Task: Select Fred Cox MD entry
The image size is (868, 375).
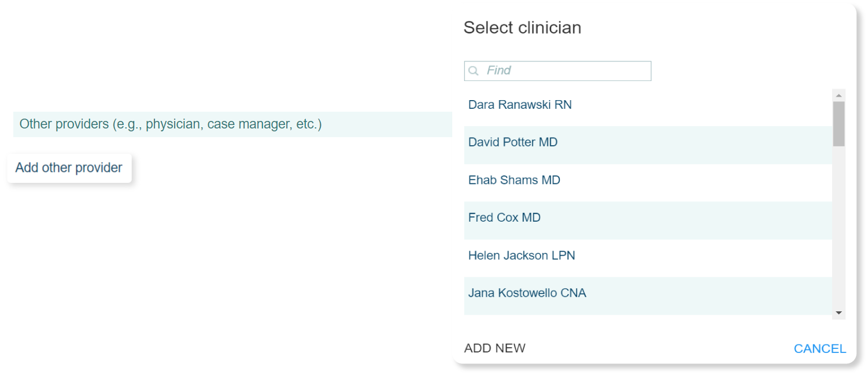Action: pos(648,218)
